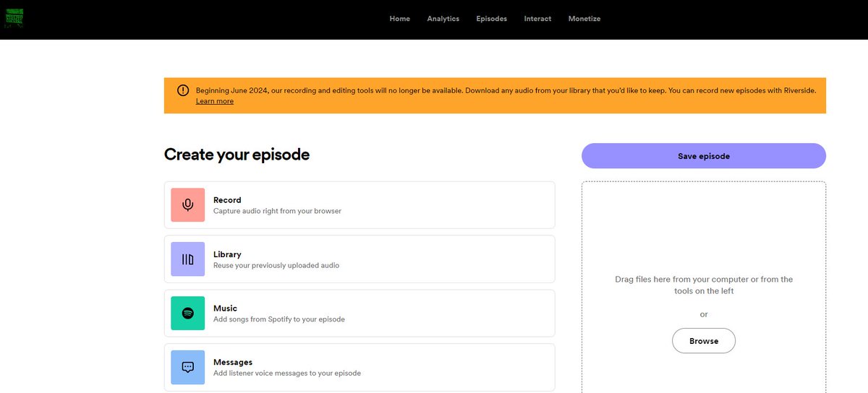Select the Library card title

227,254
